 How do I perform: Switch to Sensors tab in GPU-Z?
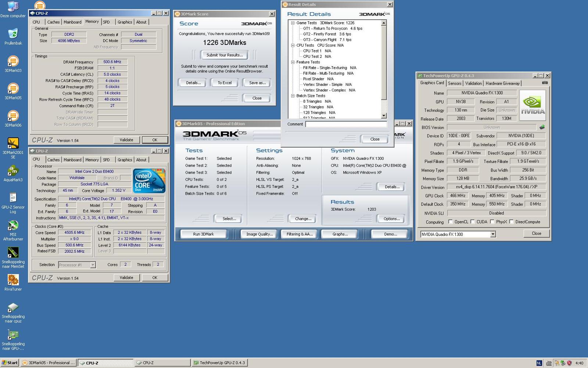[455, 84]
